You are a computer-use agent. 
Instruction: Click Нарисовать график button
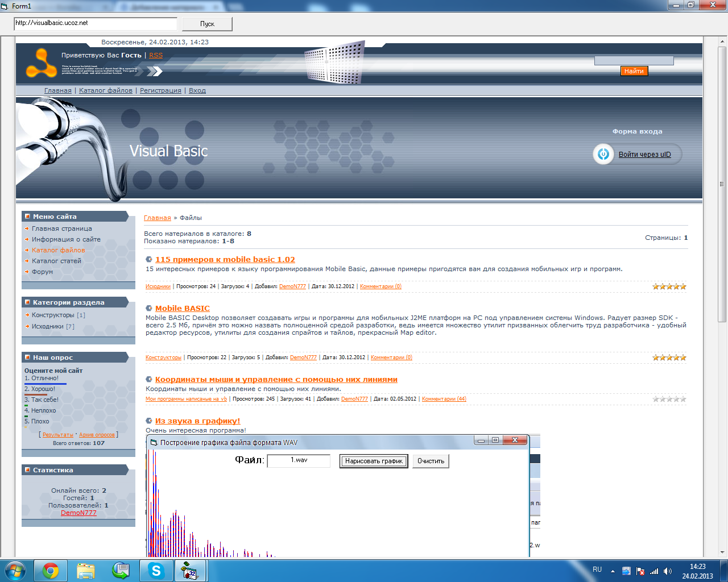(374, 461)
